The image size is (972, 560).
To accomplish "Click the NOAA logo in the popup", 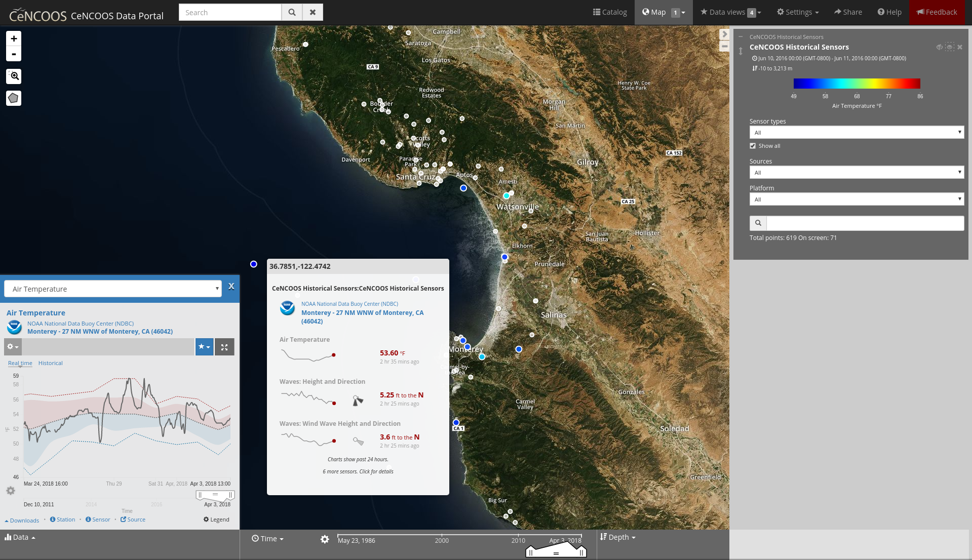I will (287, 308).
